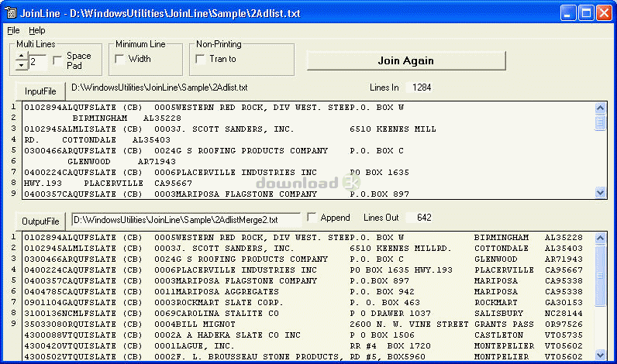Enable the Non-Printing Tran to checkbox
The height and width of the screenshot is (364, 617).
click(200, 59)
